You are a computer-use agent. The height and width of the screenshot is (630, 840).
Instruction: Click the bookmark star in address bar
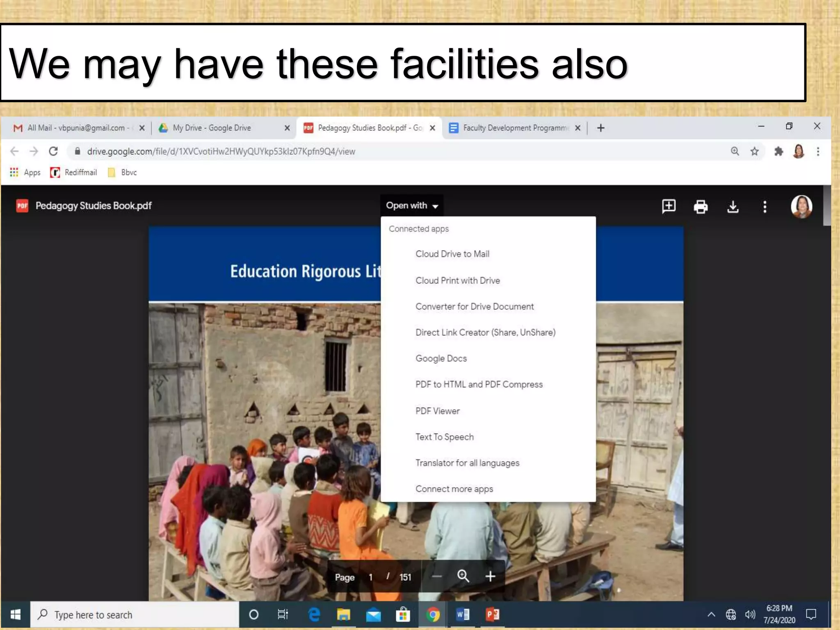(754, 152)
